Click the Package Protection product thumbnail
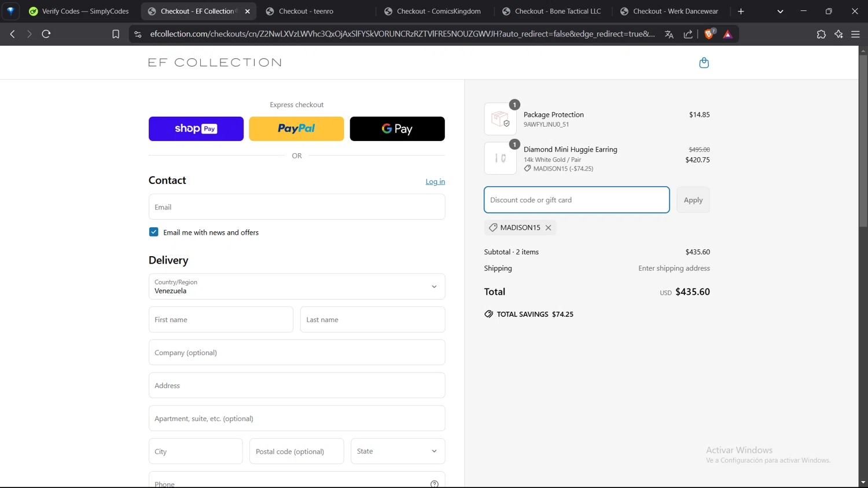Image resolution: width=868 pixels, height=488 pixels. pos(500,119)
